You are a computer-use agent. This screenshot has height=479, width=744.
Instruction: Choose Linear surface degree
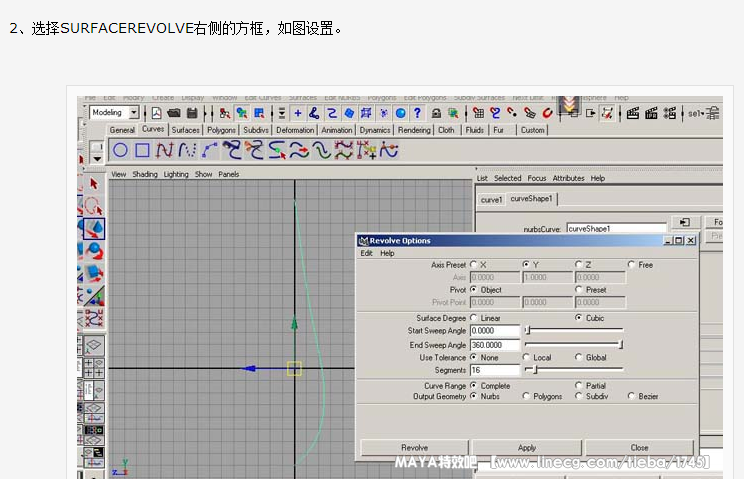pyautogui.click(x=474, y=318)
